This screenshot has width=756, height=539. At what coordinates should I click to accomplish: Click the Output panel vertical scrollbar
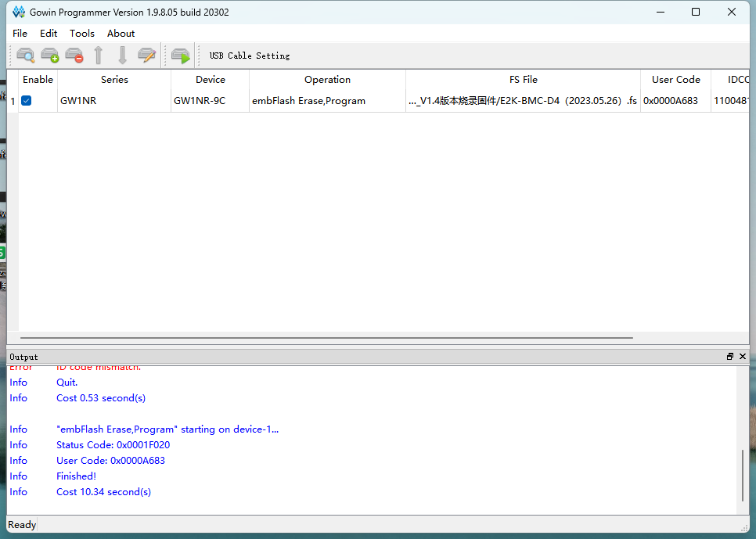click(743, 475)
